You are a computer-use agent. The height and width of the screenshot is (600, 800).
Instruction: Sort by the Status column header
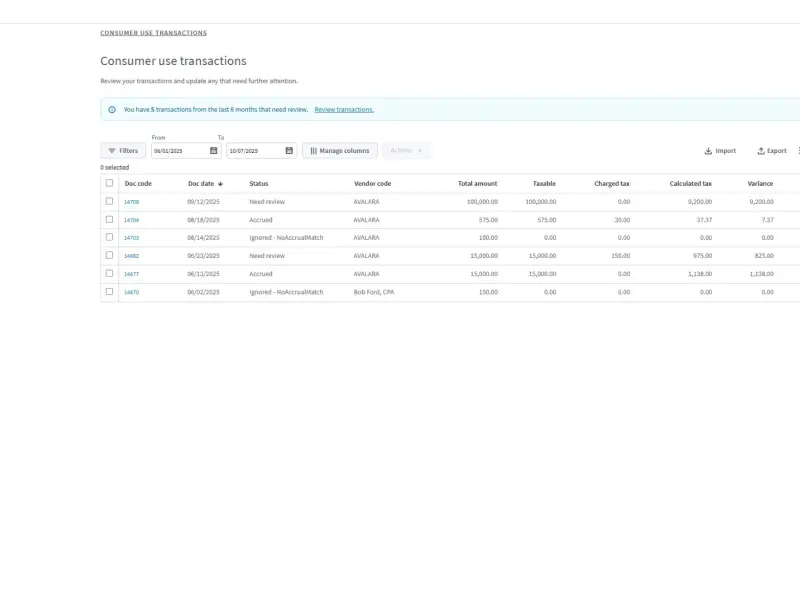click(x=259, y=184)
